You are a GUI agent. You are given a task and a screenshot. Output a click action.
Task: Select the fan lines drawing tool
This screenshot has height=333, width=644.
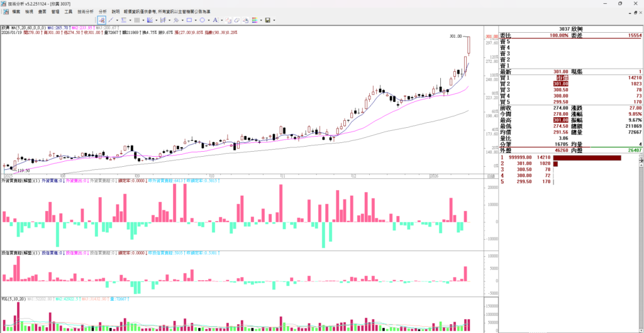150,20
